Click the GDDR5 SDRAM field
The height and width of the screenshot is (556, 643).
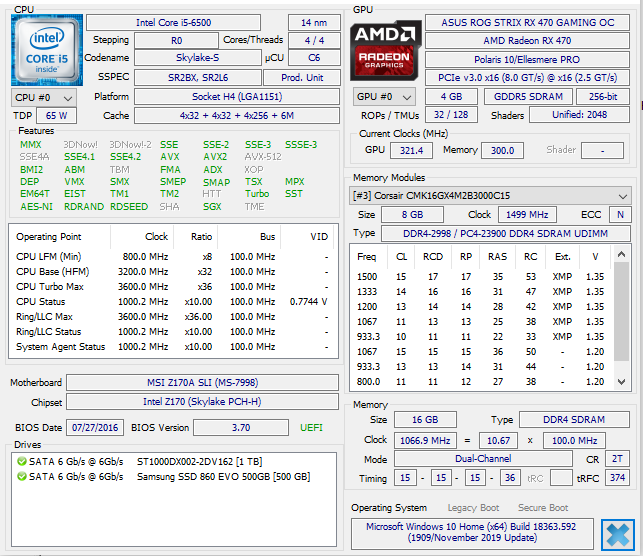tap(528, 97)
